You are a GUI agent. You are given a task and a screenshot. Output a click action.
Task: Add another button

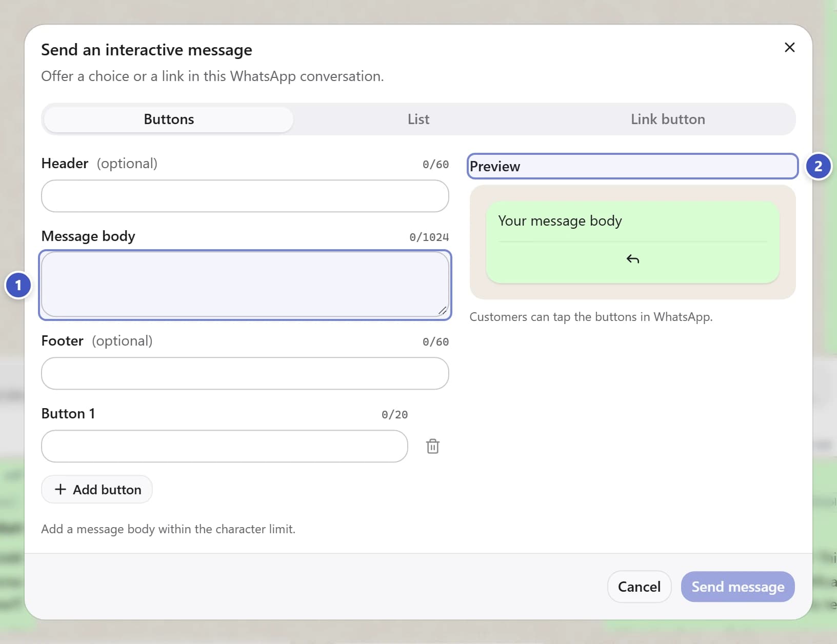[97, 489]
